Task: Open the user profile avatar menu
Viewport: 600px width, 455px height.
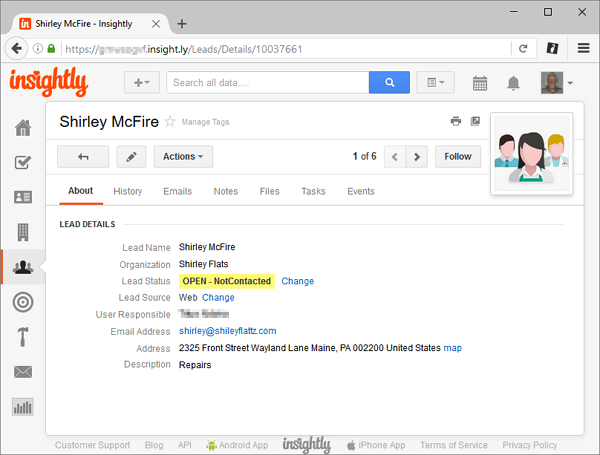Action: [x=556, y=83]
